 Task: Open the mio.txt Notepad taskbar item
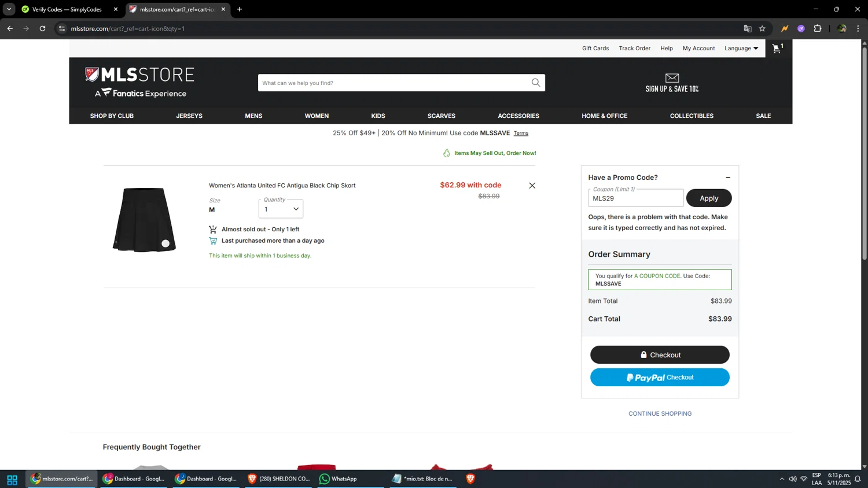point(423,479)
